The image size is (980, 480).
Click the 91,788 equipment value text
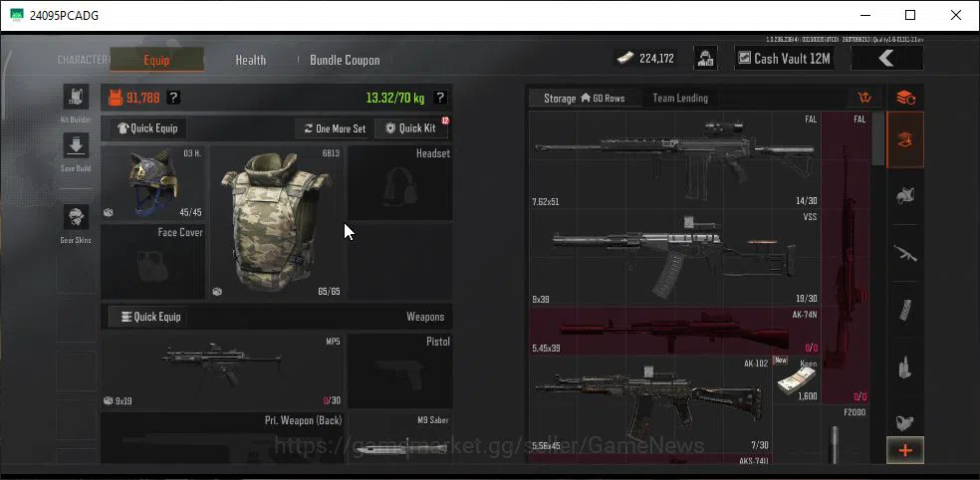[143, 98]
